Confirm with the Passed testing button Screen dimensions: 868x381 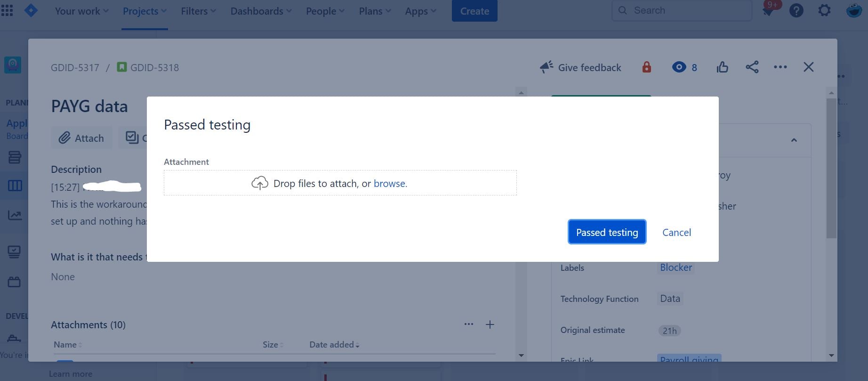click(x=607, y=232)
